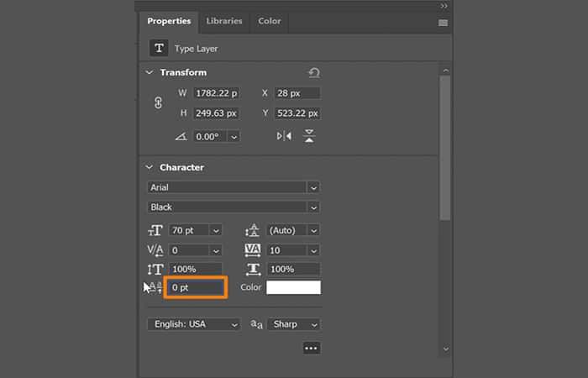Click the Type Layer T icon
Screen dimensions: 588x378
(x=159, y=48)
